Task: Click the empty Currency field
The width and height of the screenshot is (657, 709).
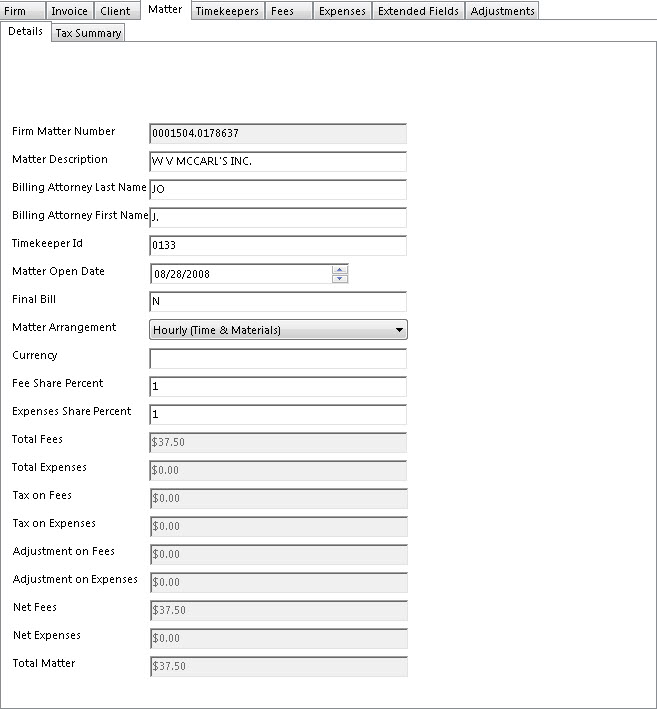Action: tap(278, 359)
